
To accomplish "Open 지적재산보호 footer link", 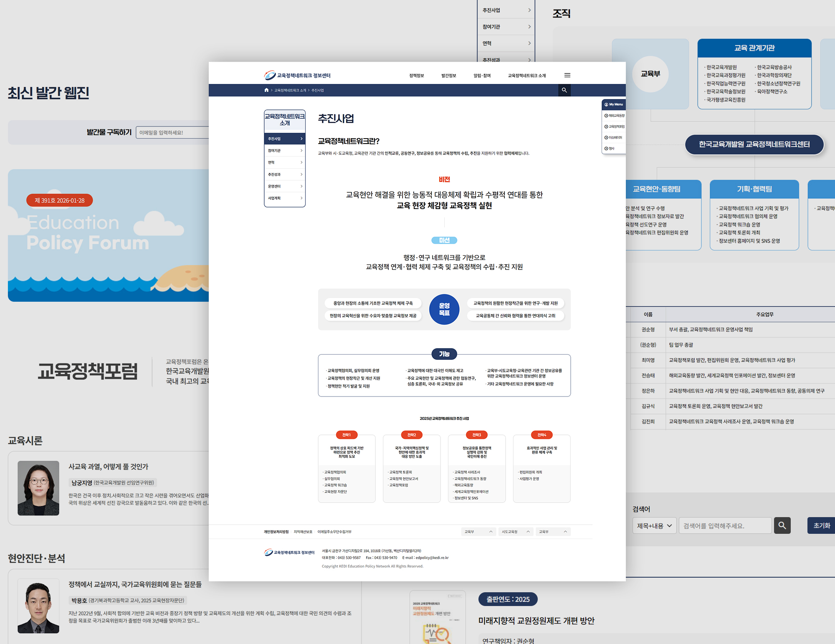I will (x=303, y=532).
